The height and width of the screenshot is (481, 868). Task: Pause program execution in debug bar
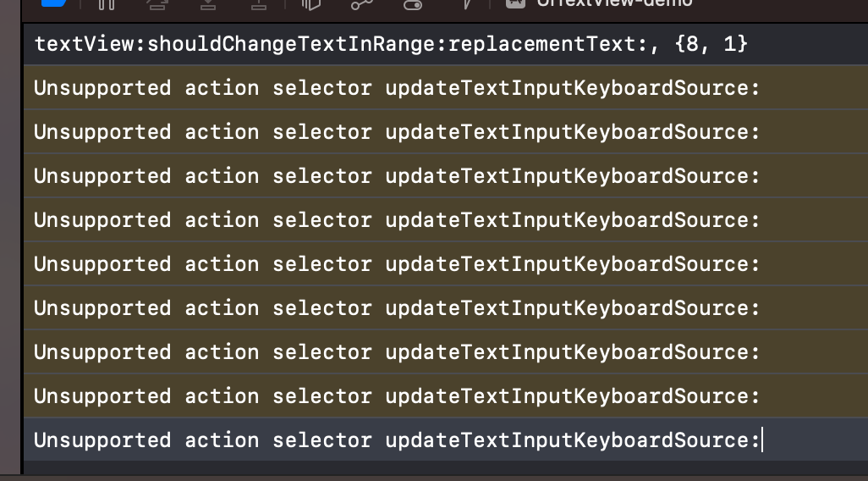point(105,3)
